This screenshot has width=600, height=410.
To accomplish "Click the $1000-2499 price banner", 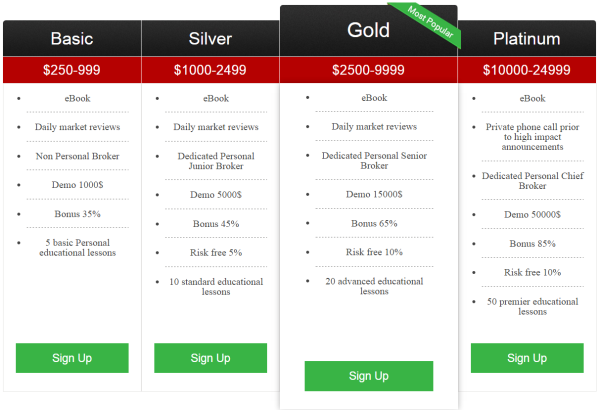I will click(210, 70).
